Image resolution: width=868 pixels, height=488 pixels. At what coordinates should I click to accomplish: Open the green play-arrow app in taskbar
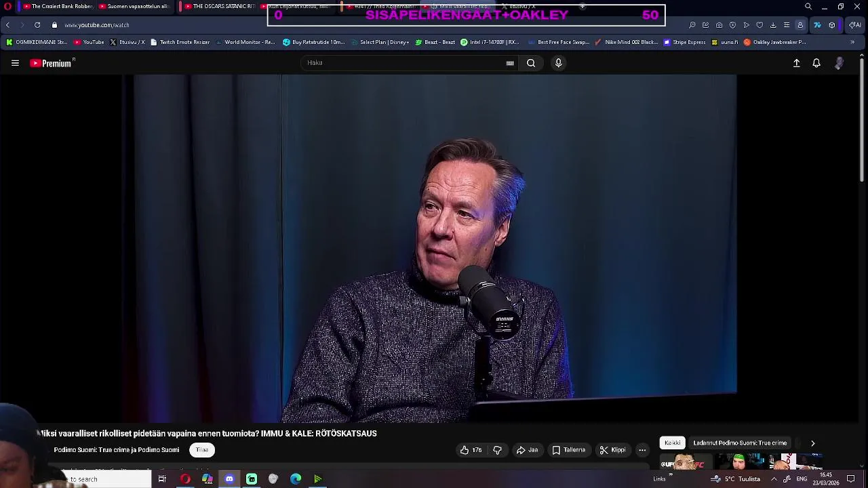317,479
